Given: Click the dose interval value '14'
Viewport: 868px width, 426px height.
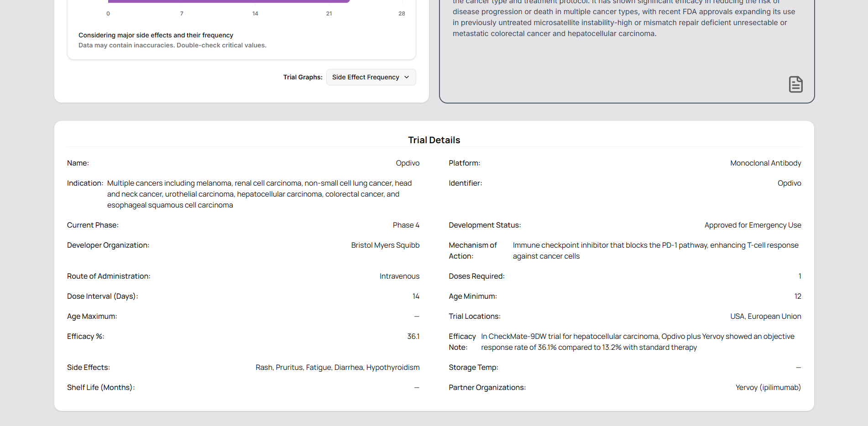Looking at the screenshot, I should click(x=416, y=296).
